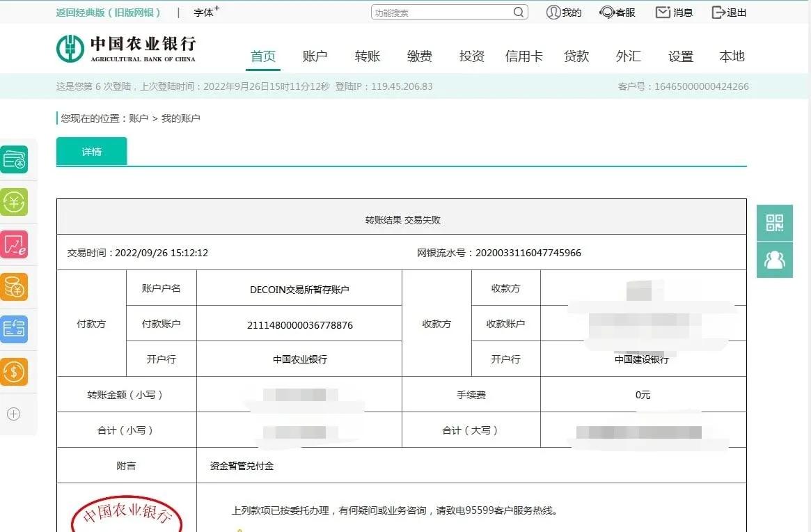The image size is (811, 532).
Task: Click the Agricultural Bank of China logo
Action: pos(127,49)
